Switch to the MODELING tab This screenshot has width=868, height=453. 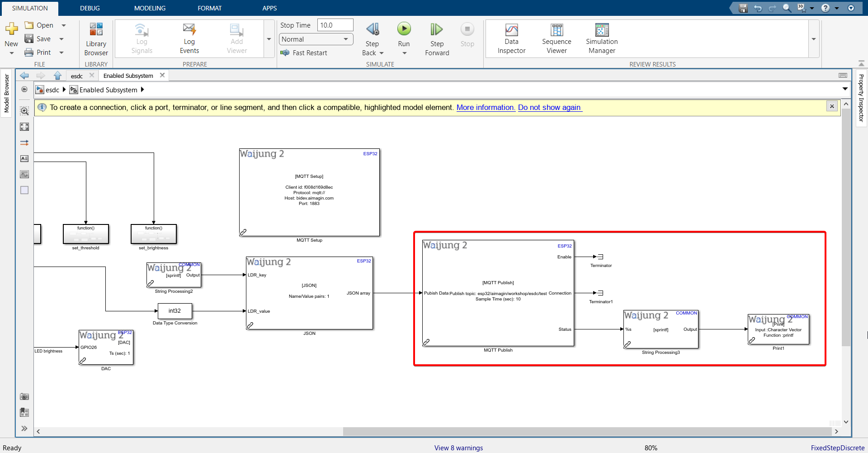pos(150,8)
